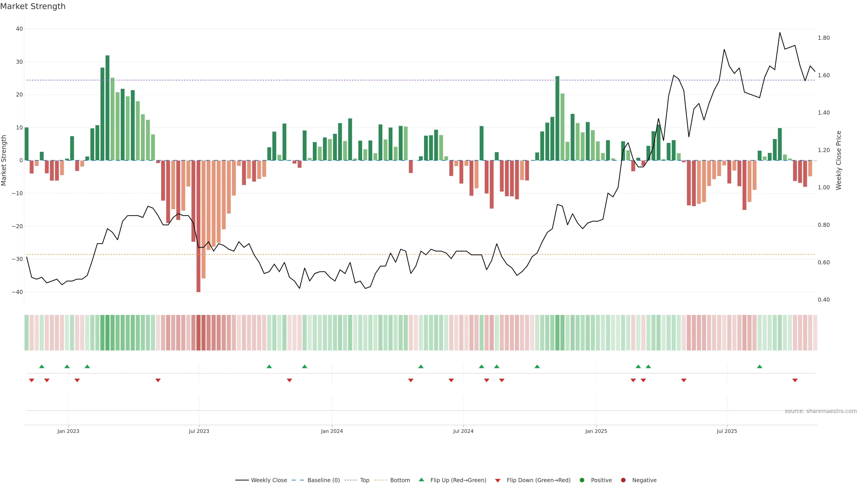
Task: Click the Positive green circle legend icon
Action: point(582,480)
